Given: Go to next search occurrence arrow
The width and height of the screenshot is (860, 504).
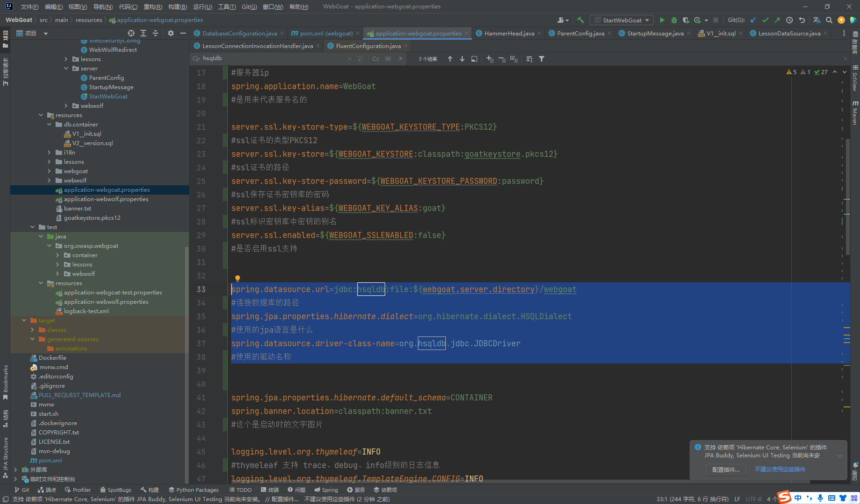Looking at the screenshot, I should click(462, 59).
